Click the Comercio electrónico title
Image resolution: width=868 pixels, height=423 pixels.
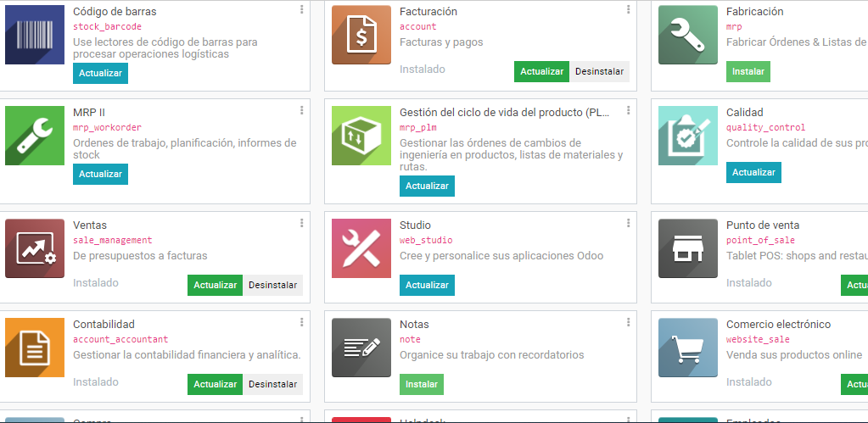[x=778, y=324]
